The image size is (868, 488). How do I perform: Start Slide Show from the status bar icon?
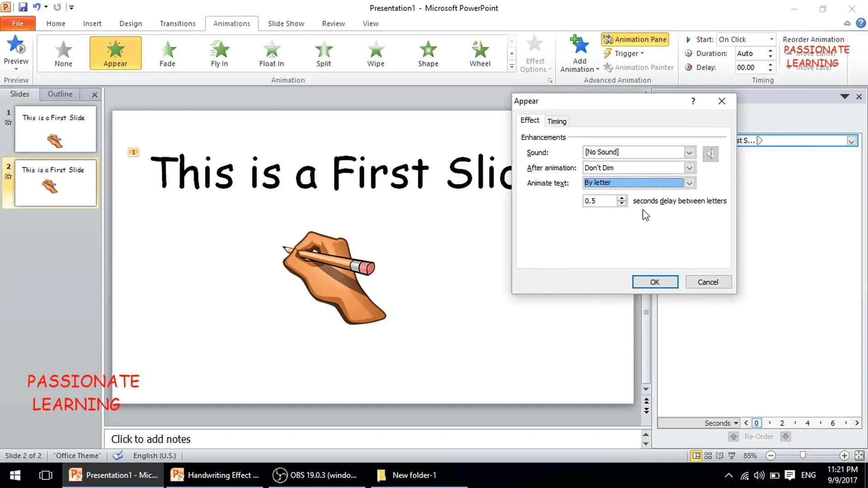tap(731, 455)
